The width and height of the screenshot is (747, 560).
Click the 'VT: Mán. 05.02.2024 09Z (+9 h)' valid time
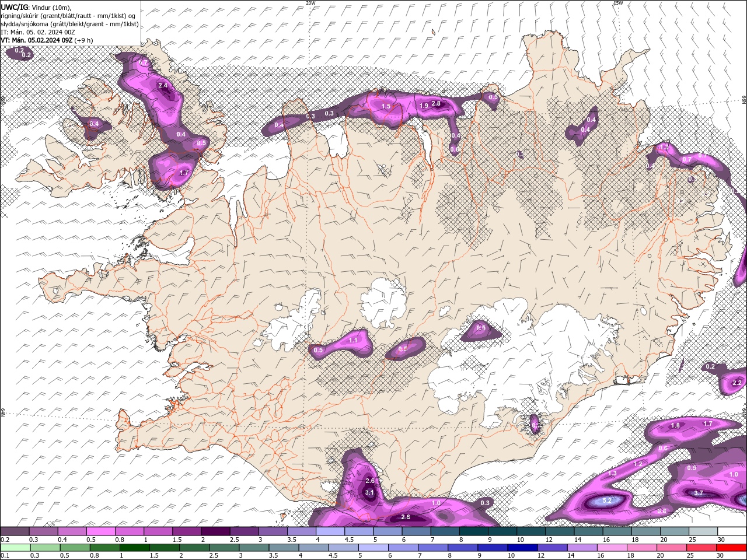47,40
